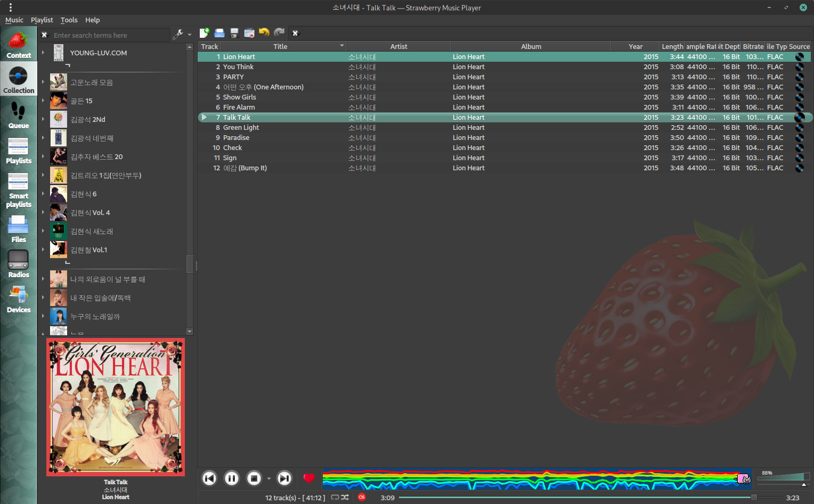
Task: Toggle shuffle mode in status bar
Action: click(x=345, y=497)
